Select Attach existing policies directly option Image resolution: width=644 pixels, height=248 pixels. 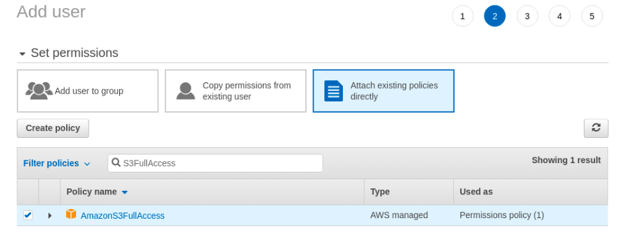pyautogui.click(x=384, y=91)
